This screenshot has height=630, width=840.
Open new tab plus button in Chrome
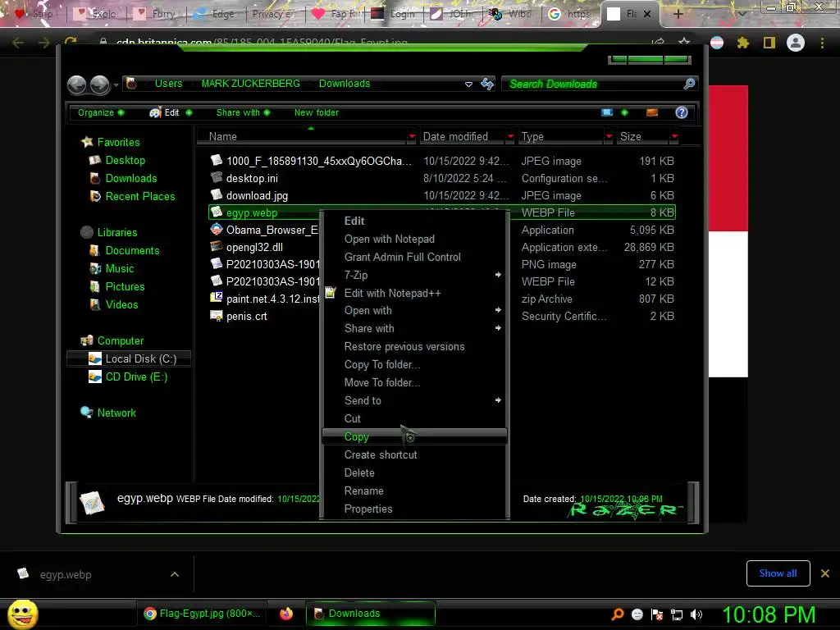click(x=678, y=14)
